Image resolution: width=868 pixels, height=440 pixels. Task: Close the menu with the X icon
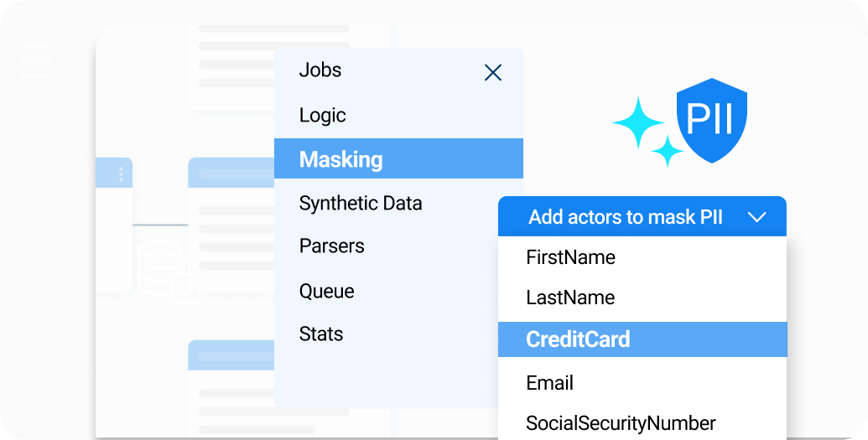pyautogui.click(x=493, y=73)
